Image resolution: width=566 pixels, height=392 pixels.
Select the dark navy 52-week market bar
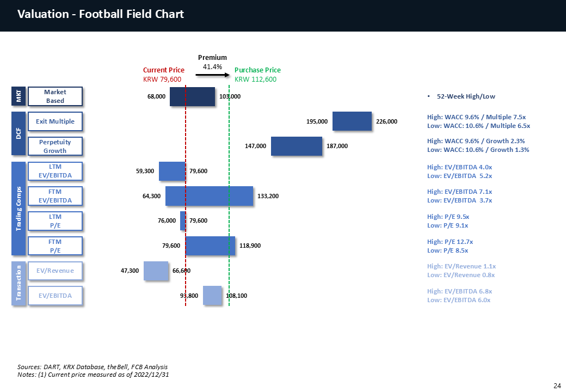click(x=192, y=96)
